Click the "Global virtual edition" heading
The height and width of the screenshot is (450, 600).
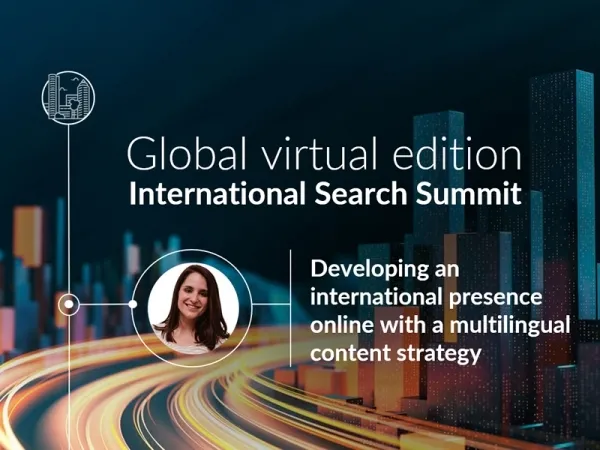coord(324,155)
